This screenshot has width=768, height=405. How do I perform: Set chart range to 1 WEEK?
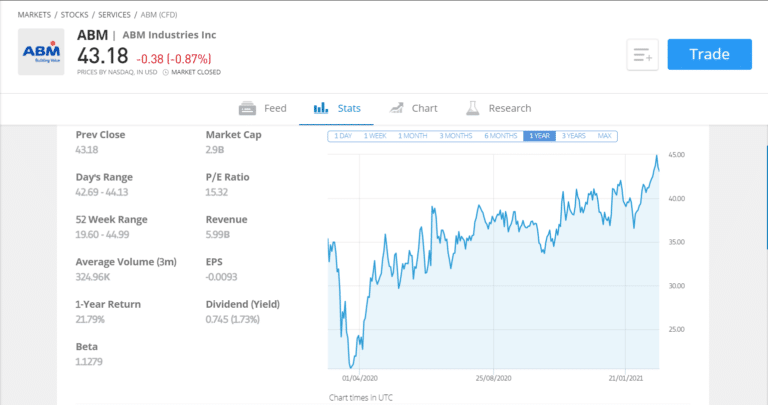coord(375,136)
